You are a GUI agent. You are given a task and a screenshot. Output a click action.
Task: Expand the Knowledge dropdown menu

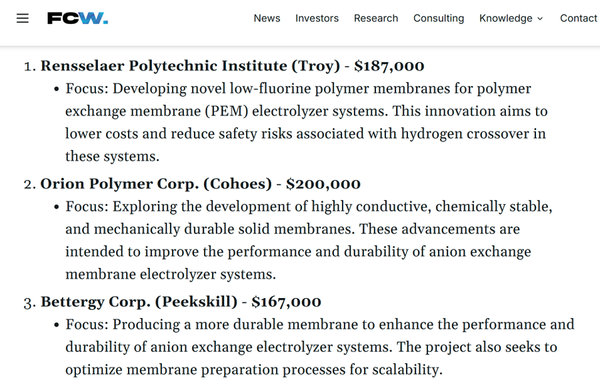(x=511, y=18)
